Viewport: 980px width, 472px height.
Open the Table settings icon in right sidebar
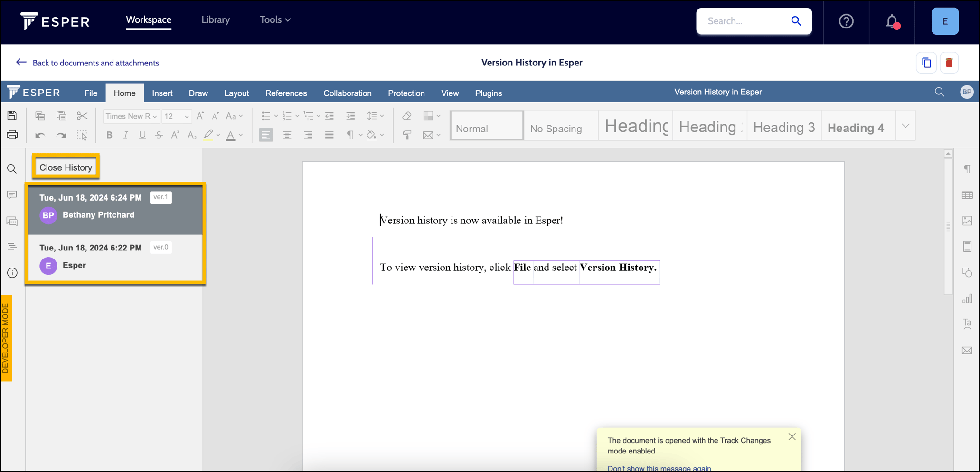(967, 195)
